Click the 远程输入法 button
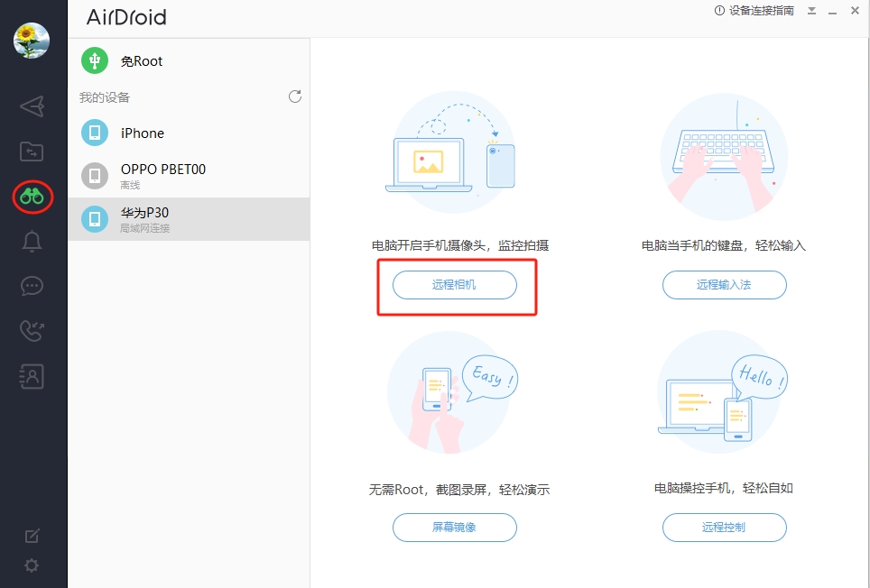870x588 pixels. [x=724, y=285]
